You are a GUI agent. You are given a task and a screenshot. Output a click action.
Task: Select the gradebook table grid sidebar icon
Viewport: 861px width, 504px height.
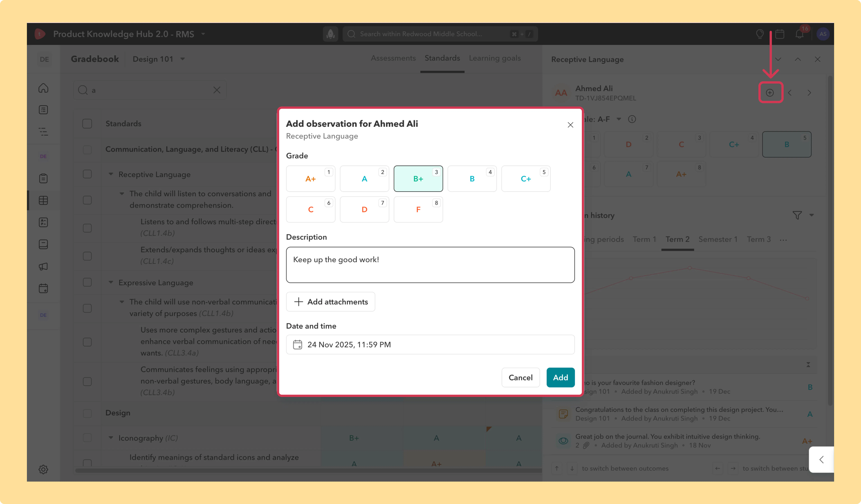point(43,200)
